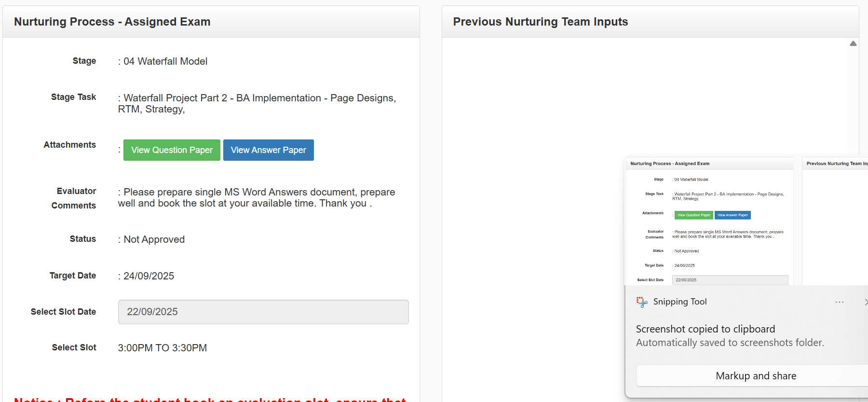Click the blue View Answer Paper button
868x402 pixels.
[268, 150]
